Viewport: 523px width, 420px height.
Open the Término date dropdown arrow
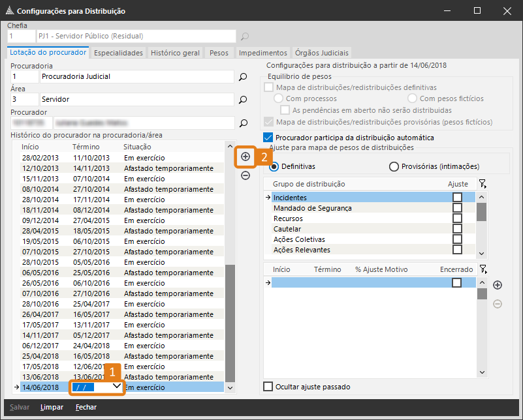point(116,387)
